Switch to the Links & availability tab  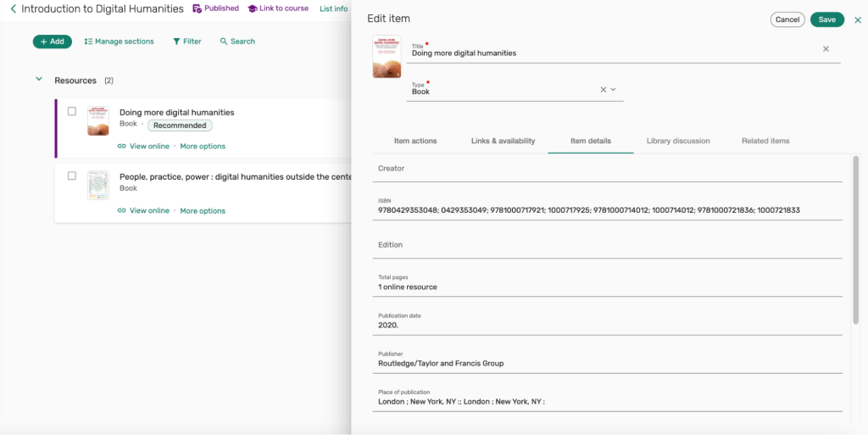tap(503, 141)
